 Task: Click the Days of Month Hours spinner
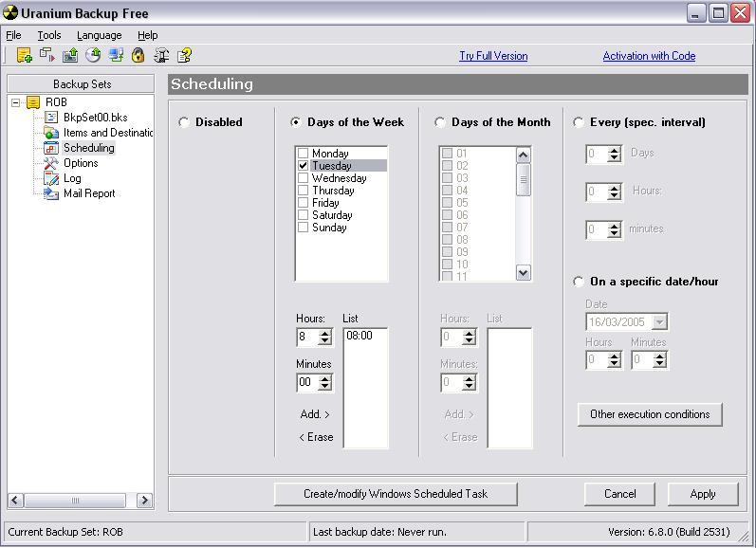coord(470,337)
